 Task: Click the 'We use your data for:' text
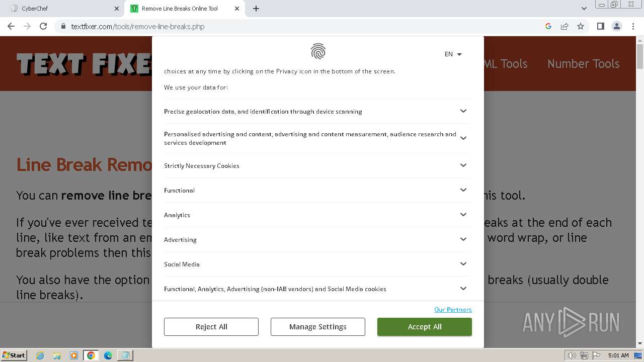196,87
